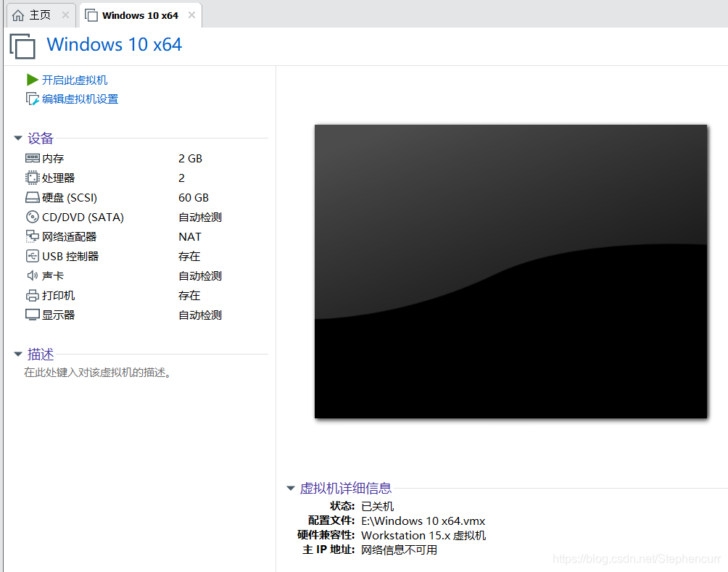Click the large VM icon beside the title
This screenshot has height=572, width=728.
[x=22, y=46]
